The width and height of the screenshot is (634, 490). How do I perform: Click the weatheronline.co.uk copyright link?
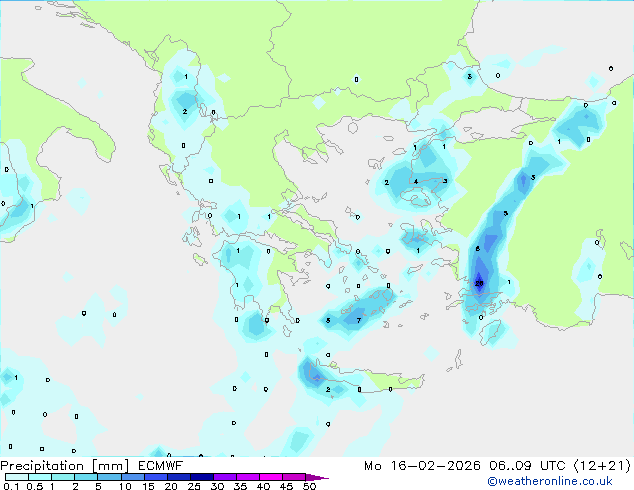pos(550,481)
